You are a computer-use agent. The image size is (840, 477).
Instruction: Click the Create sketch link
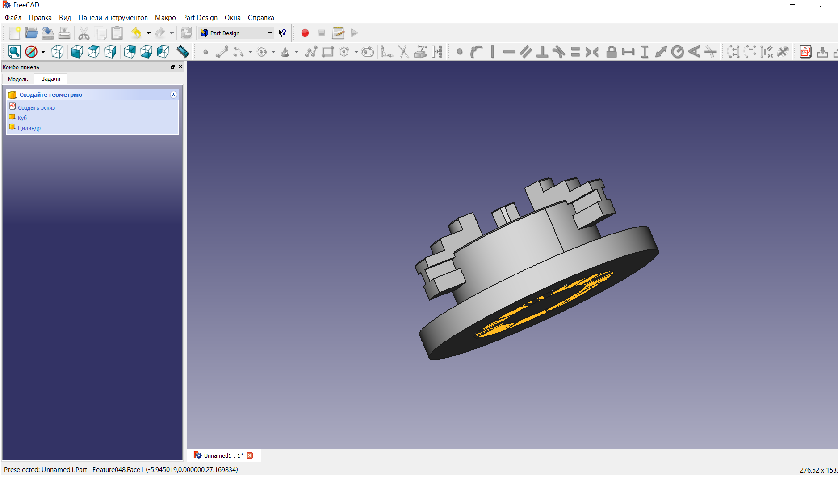(36, 106)
